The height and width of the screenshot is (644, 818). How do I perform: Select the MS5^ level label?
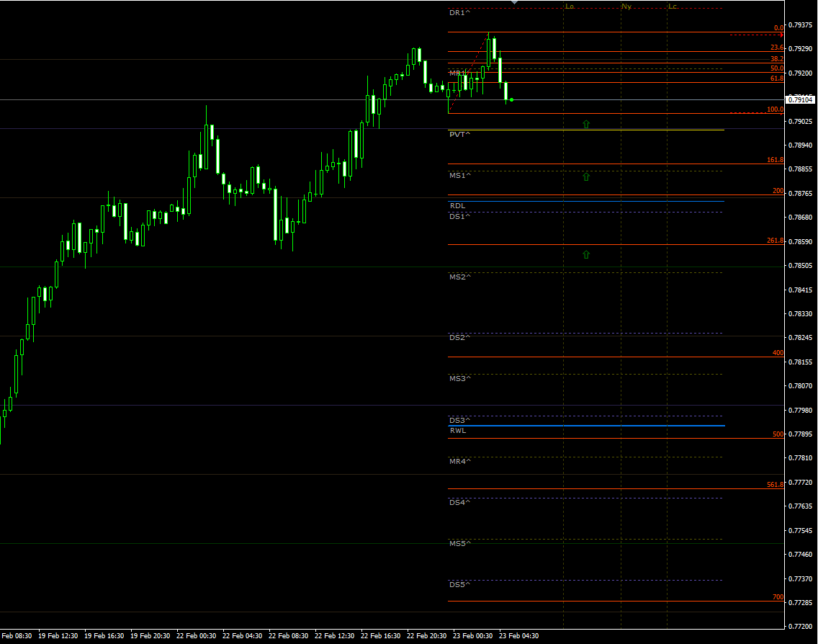[x=460, y=543]
